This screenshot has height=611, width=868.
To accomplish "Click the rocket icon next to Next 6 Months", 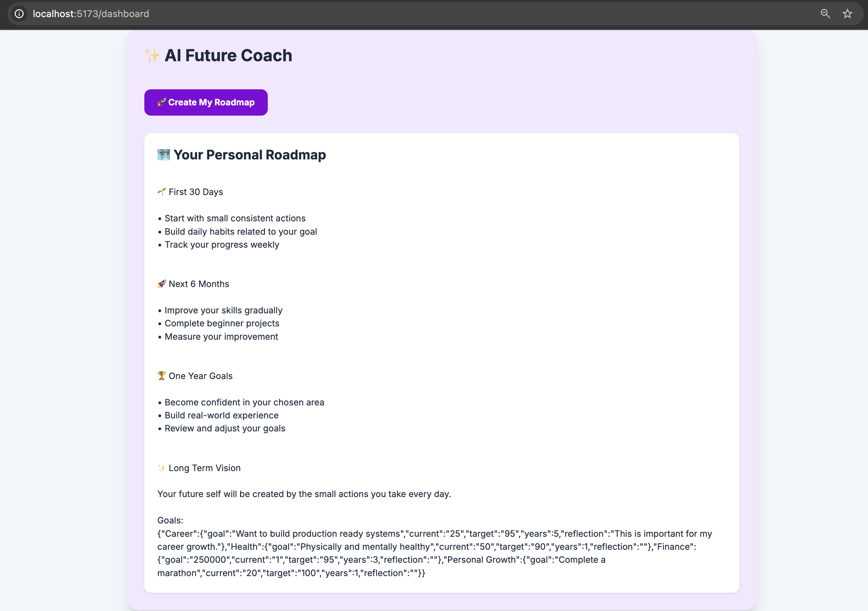I will pos(162,284).
